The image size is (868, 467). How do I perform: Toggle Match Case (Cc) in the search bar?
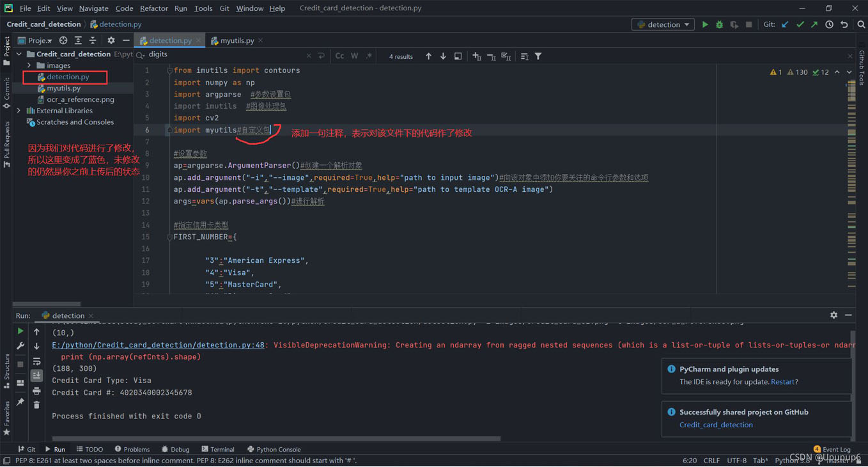click(339, 56)
